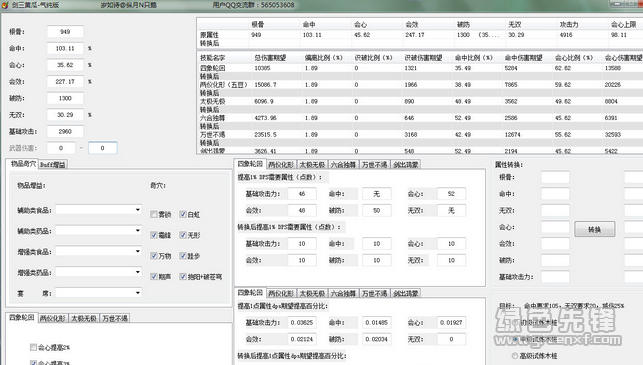Click the 根骨 input field showing 949
This screenshot has width=643, height=365.
[65, 32]
